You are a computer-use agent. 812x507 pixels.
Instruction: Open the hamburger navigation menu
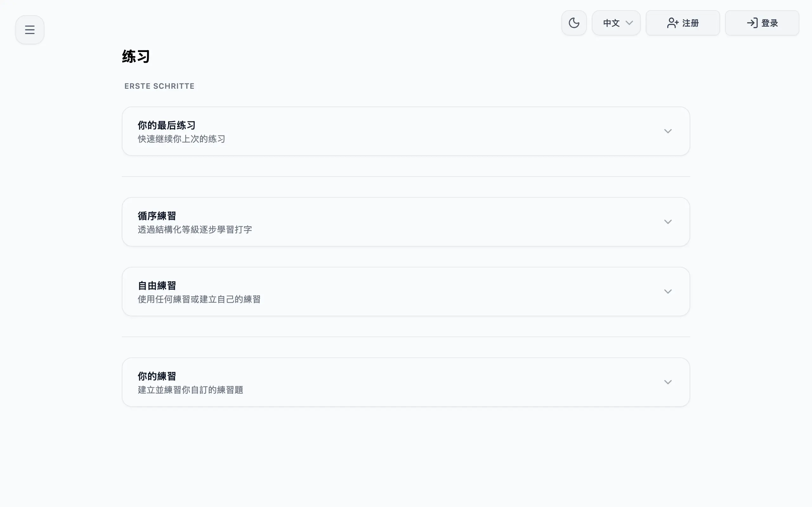(x=29, y=29)
